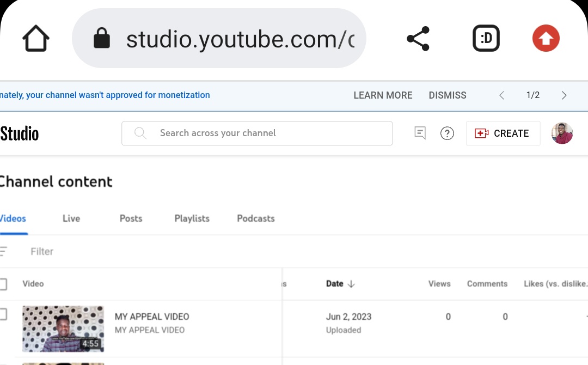
Task: Click the Comments column header
Action: click(487, 284)
